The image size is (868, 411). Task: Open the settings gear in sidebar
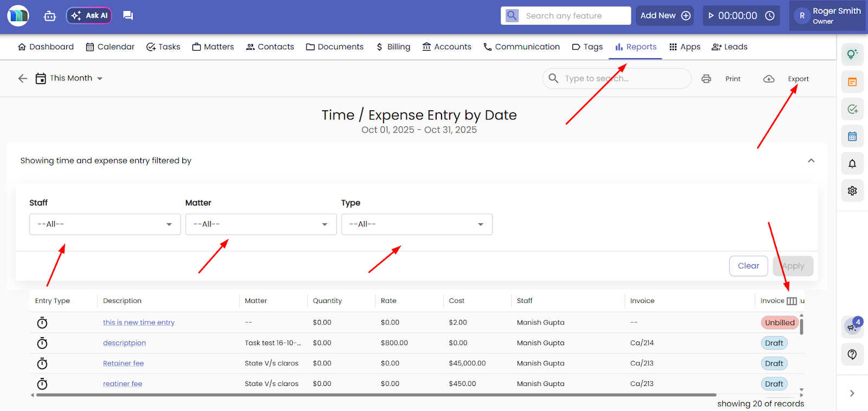[852, 191]
